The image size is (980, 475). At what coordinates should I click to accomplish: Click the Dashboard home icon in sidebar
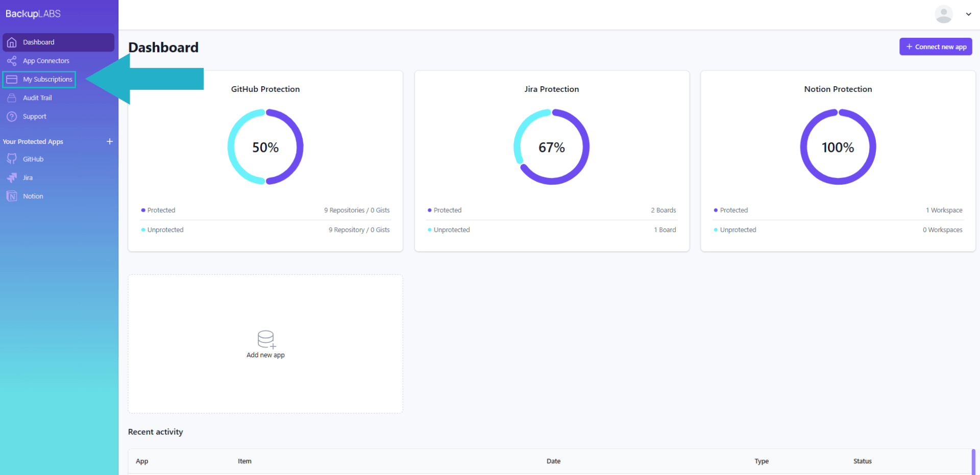pyautogui.click(x=12, y=42)
